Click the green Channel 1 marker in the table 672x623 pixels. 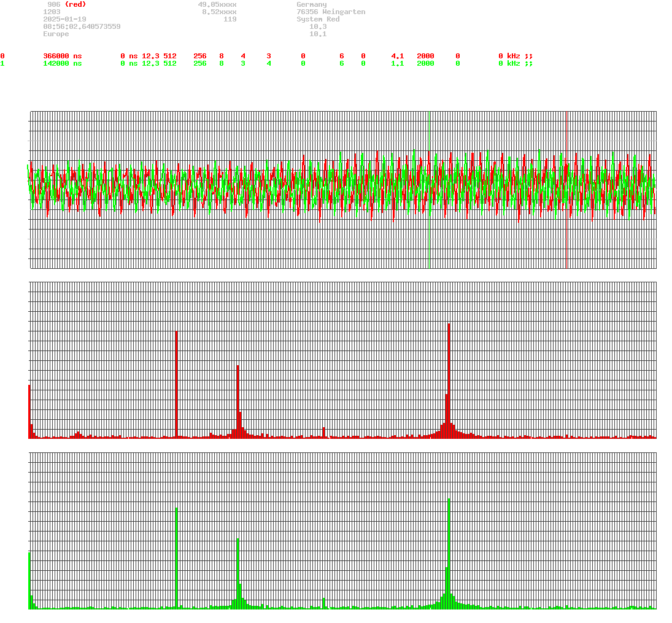click(x=2, y=63)
